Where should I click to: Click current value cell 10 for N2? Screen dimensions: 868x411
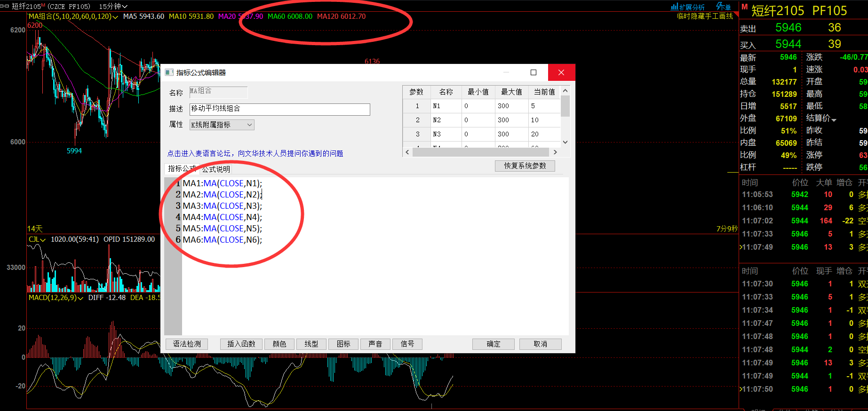(544, 120)
